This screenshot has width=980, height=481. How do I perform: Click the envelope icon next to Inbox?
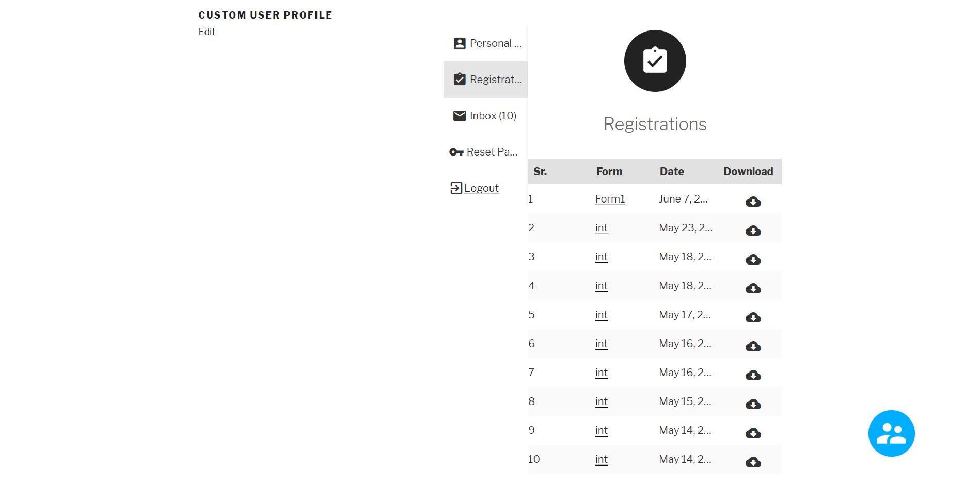[x=459, y=115]
